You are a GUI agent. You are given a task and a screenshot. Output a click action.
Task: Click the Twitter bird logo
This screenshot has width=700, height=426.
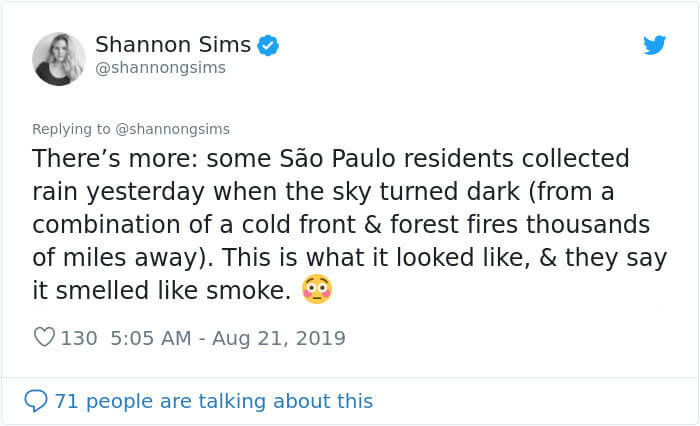click(654, 45)
